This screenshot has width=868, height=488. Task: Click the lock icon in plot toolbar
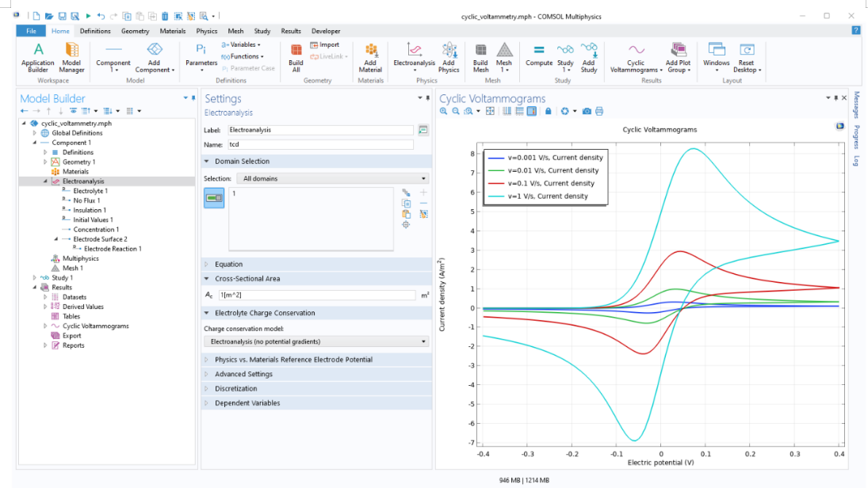click(548, 111)
